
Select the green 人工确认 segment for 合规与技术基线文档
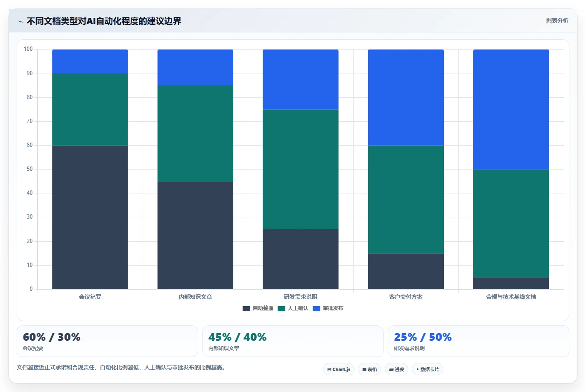click(x=511, y=223)
